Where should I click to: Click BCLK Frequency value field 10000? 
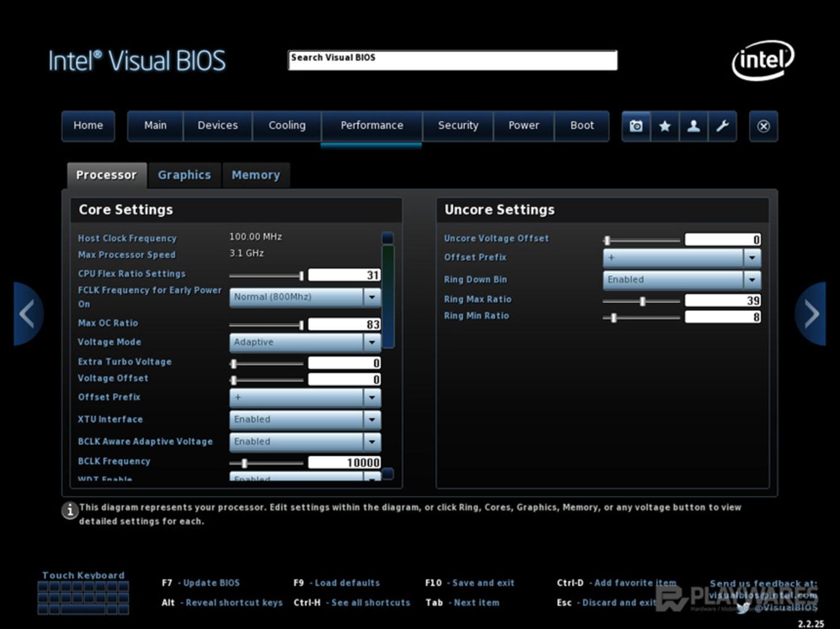[345, 462]
